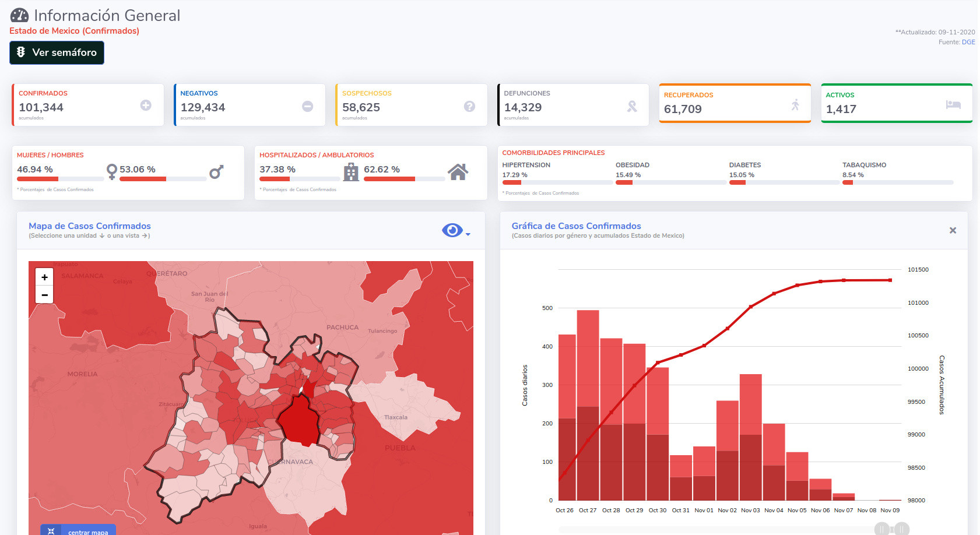Viewport: 980px width, 535px height.
Task: Click the walking person icon in Recuperados card
Action: click(x=795, y=105)
